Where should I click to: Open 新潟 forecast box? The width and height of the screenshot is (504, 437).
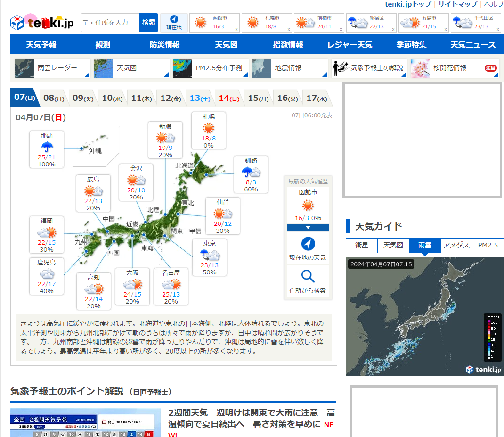165,140
